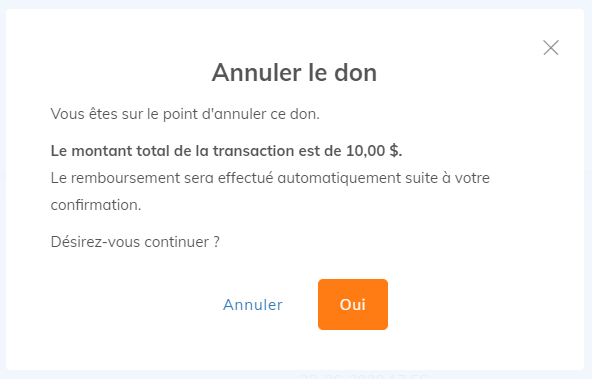Click the word confirmation
The width and height of the screenshot is (592, 379).
pyautogui.click(x=96, y=205)
